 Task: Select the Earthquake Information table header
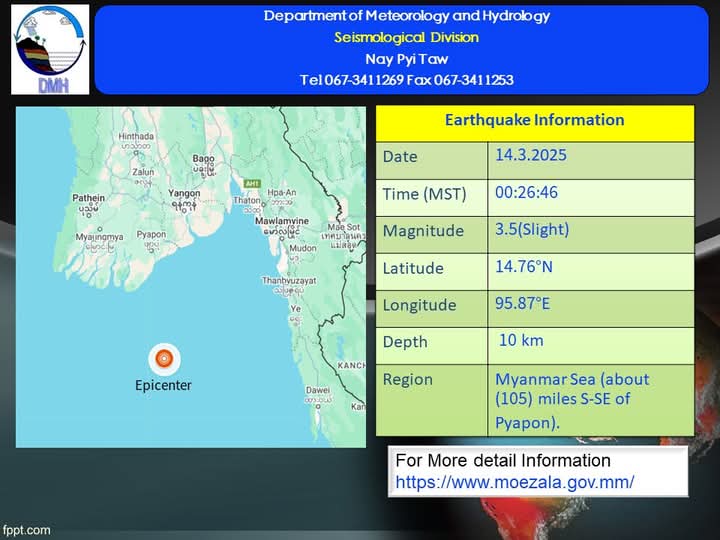tap(534, 120)
